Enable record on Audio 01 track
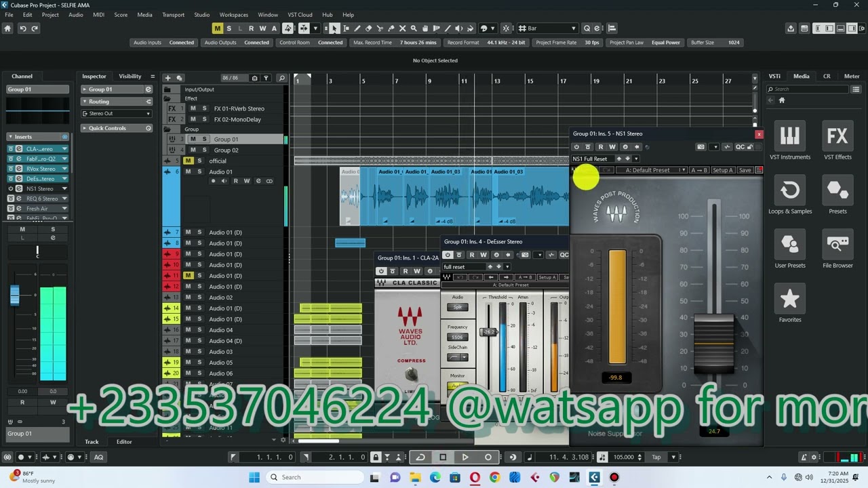The height and width of the screenshot is (488, 868). click(214, 181)
